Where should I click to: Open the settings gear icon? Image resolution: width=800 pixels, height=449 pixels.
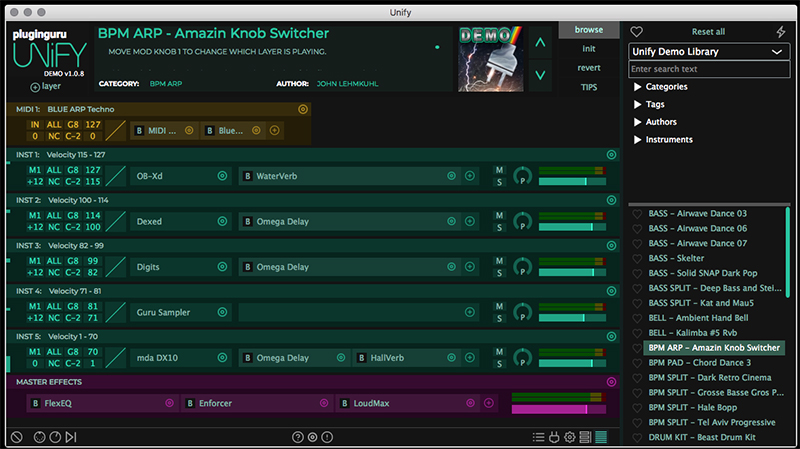point(569,437)
